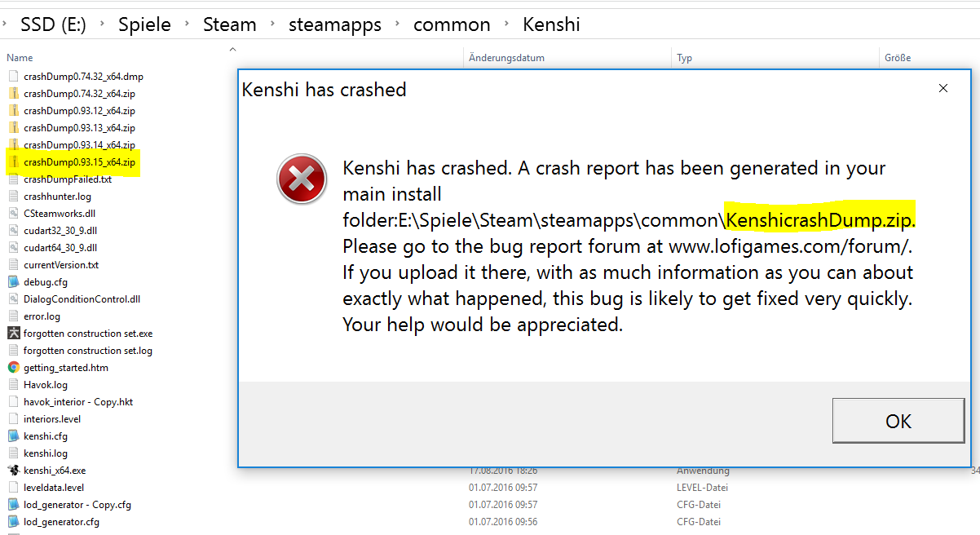
Task: Select Havok.log file icon
Action: pyautogui.click(x=13, y=384)
